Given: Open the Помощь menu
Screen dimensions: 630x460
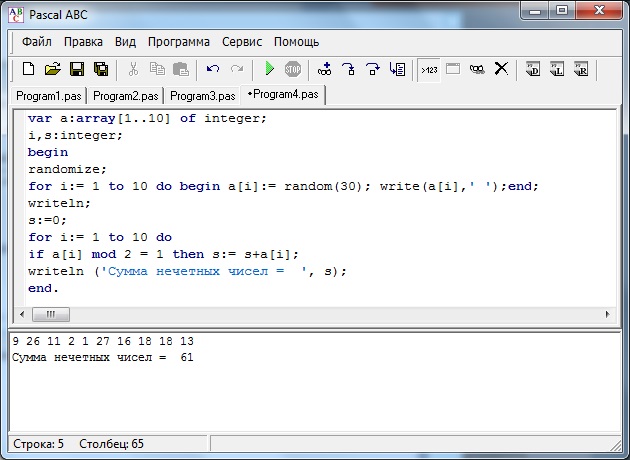Looking at the screenshot, I should (x=297, y=42).
